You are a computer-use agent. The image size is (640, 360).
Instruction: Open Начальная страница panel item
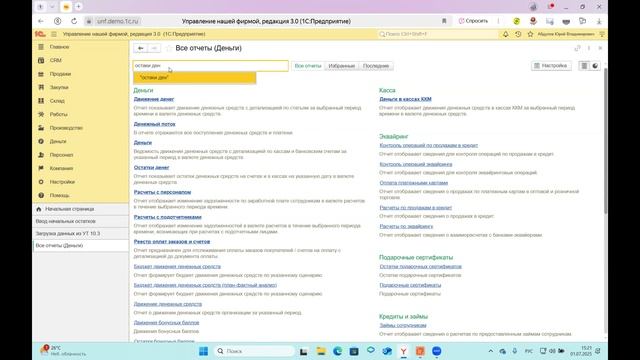80,209
